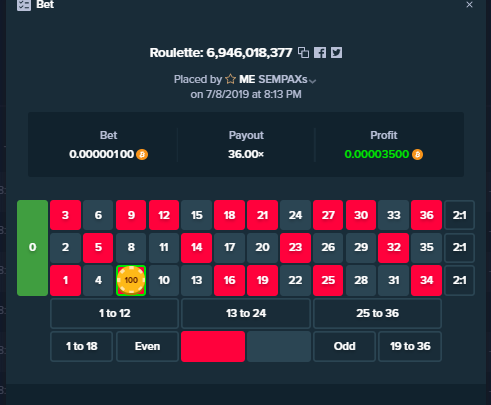Click the star icon beside ME SEMPAXs
This screenshot has height=405, width=491.
click(230, 79)
